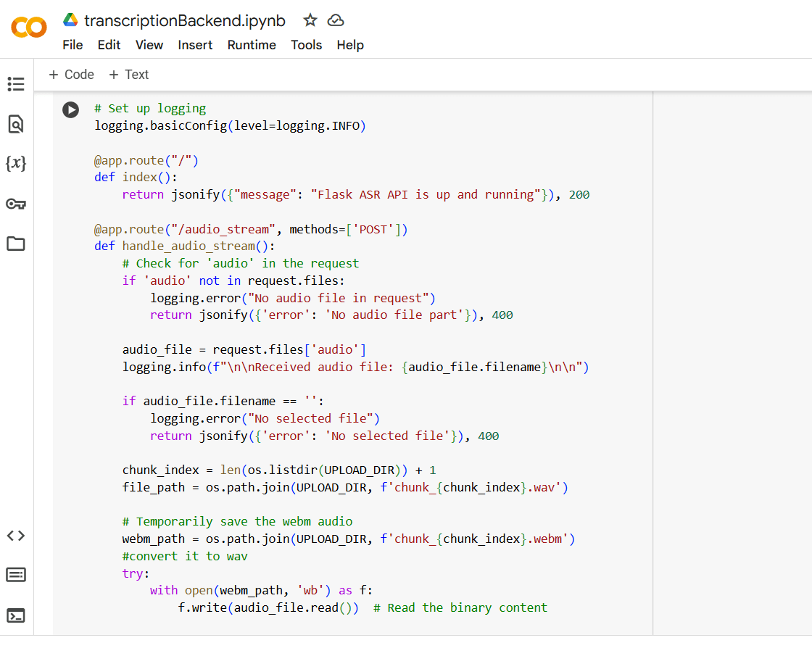The width and height of the screenshot is (812, 656).
Task: Click the 'No audio file part' return line
Action: tap(331, 315)
